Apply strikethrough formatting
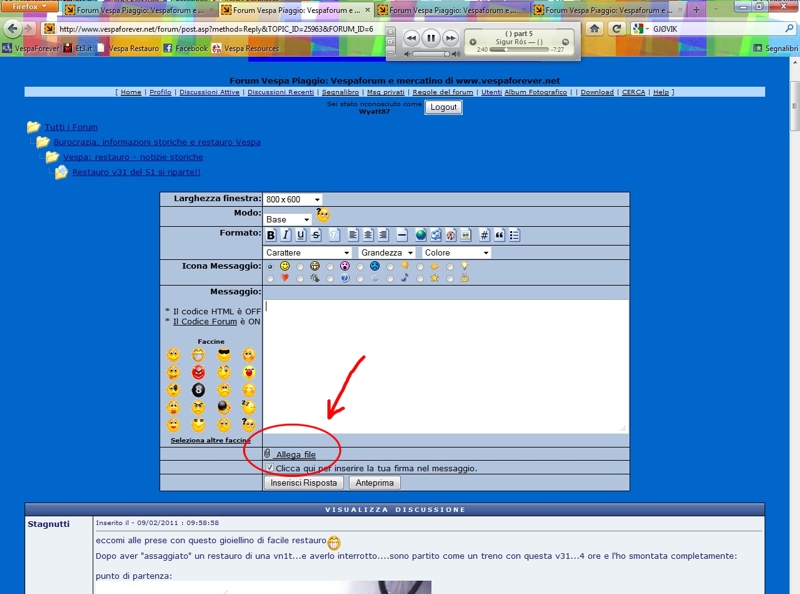Screen dimensions: 800x594 coord(316,235)
